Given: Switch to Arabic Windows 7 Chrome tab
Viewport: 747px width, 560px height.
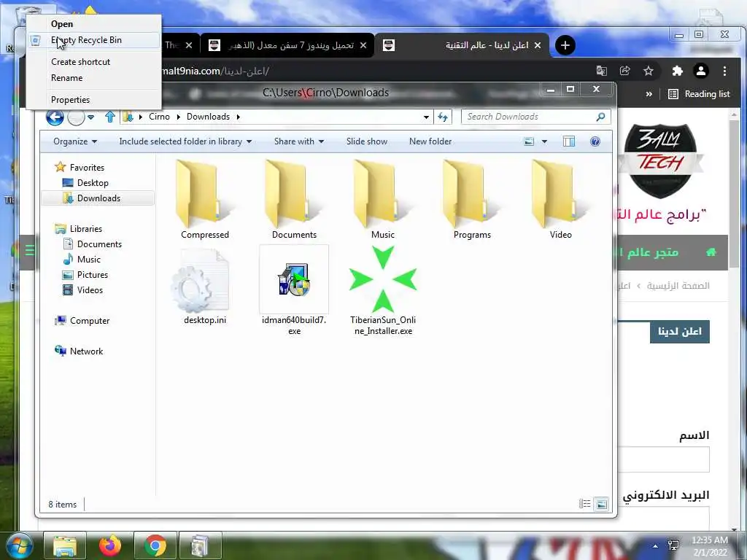Looking at the screenshot, I should [x=287, y=45].
